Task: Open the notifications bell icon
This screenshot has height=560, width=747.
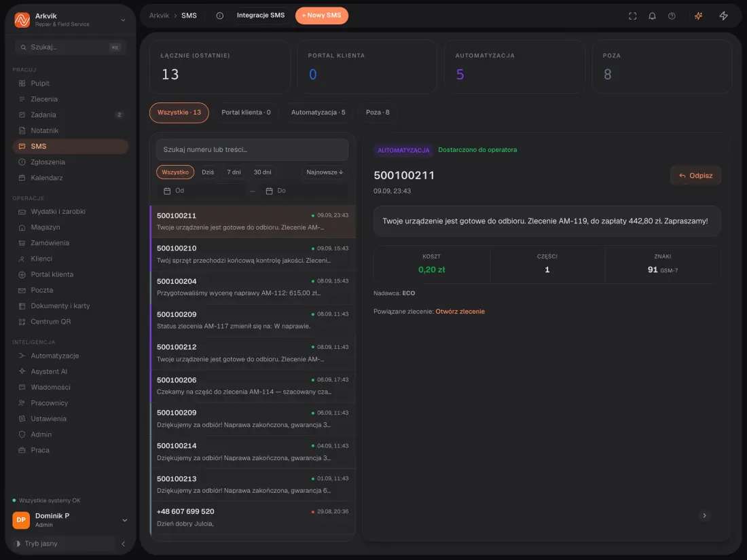Action: pos(652,16)
